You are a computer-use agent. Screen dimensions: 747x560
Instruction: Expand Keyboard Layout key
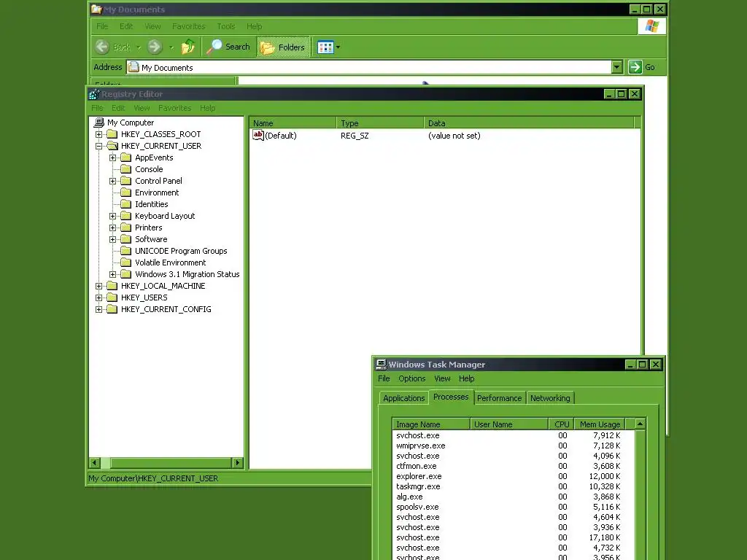(x=112, y=216)
